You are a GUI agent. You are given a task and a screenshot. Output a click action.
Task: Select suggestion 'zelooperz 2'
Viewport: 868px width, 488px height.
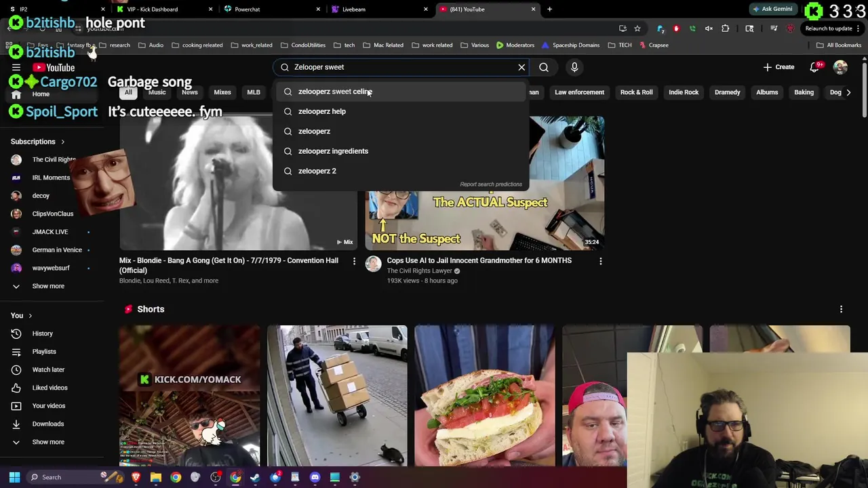click(400, 171)
